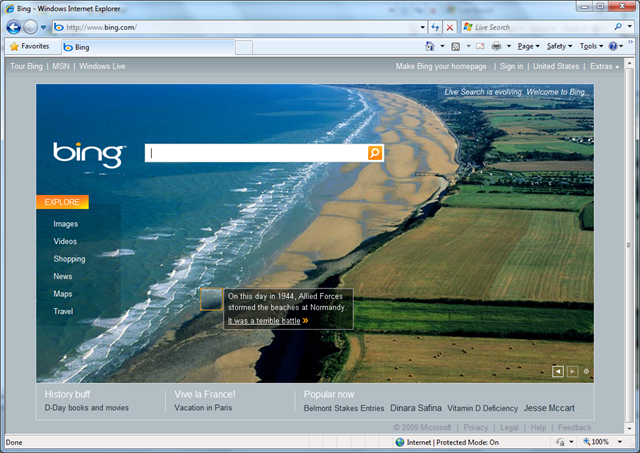Show previous background image arrow
Screen dimensions: 640x453
558,371
